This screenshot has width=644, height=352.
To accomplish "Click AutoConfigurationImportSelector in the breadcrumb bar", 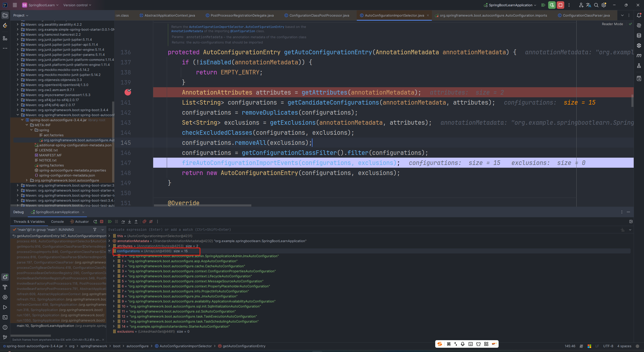I will click(x=186, y=346).
